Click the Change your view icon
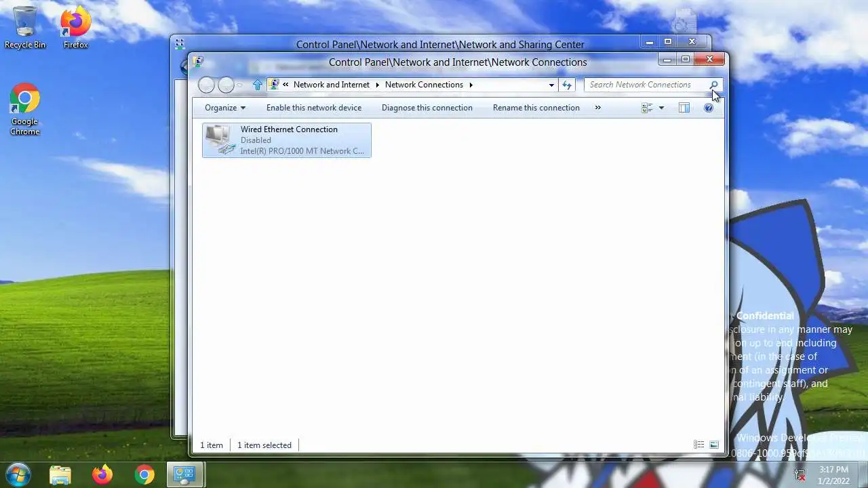This screenshot has width=868, height=488. coord(647,108)
